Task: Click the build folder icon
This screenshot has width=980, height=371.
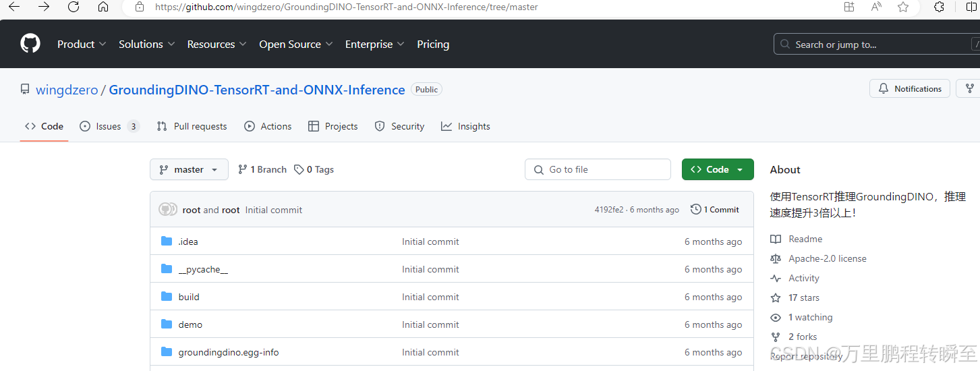Action: 167,296
